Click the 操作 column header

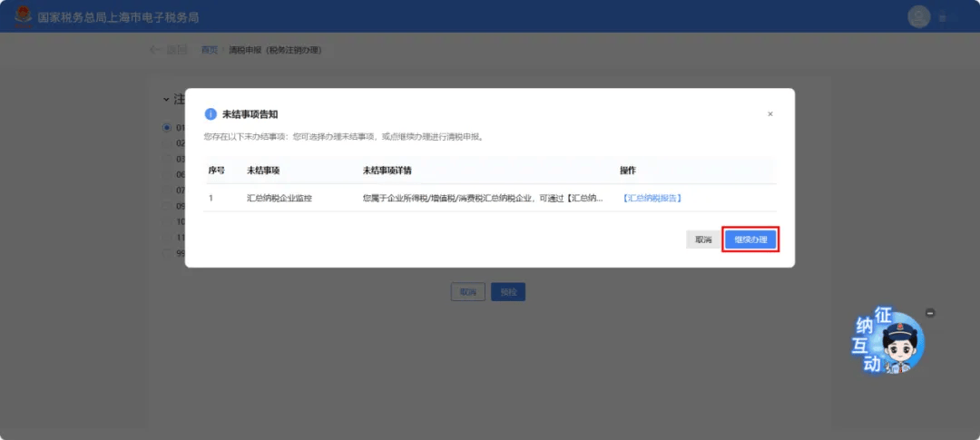click(x=628, y=171)
